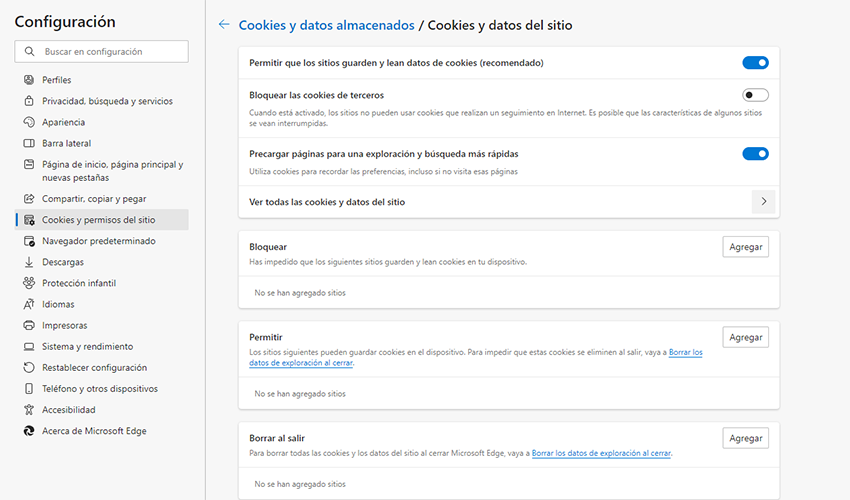Image resolution: width=850 pixels, height=500 pixels.
Task: Disable allowing sites to save cookie data
Action: pyautogui.click(x=755, y=63)
